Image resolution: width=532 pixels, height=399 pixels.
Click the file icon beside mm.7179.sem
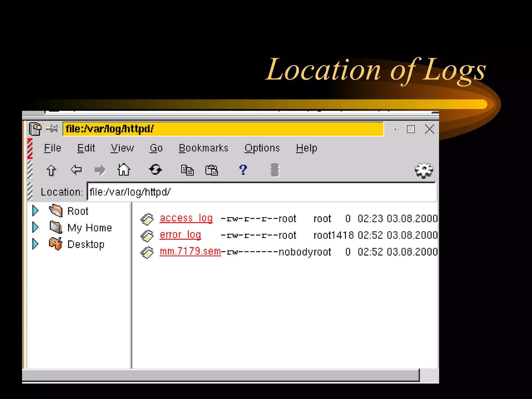(147, 252)
